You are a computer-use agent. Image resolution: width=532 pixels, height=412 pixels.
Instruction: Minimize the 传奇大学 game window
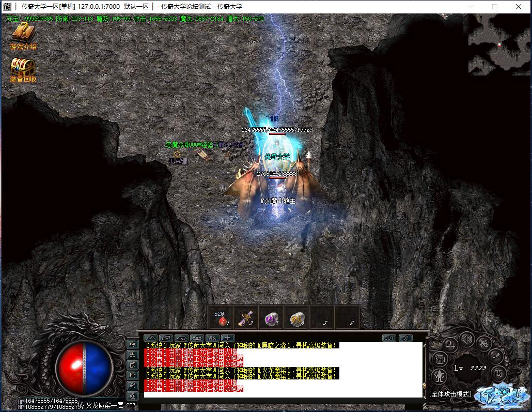pyautogui.click(x=471, y=6)
